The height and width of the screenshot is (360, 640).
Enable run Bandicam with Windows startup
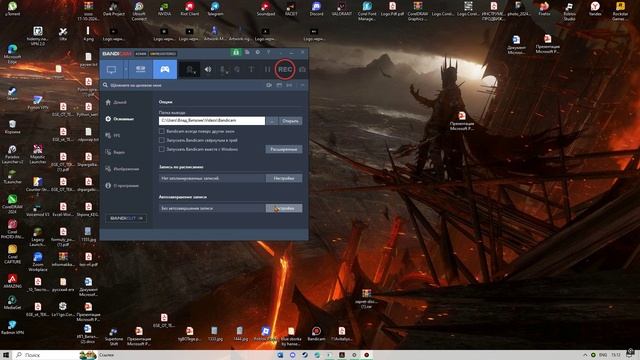point(162,149)
